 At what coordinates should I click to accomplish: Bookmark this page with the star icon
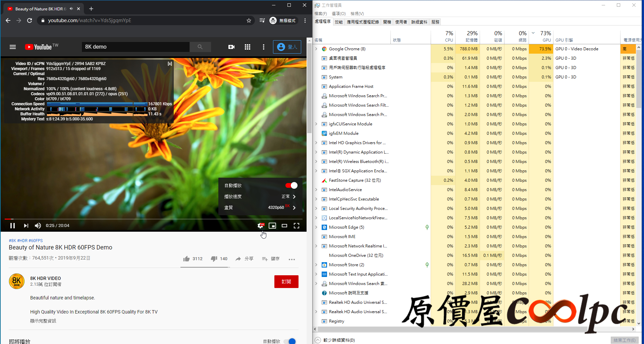(249, 20)
